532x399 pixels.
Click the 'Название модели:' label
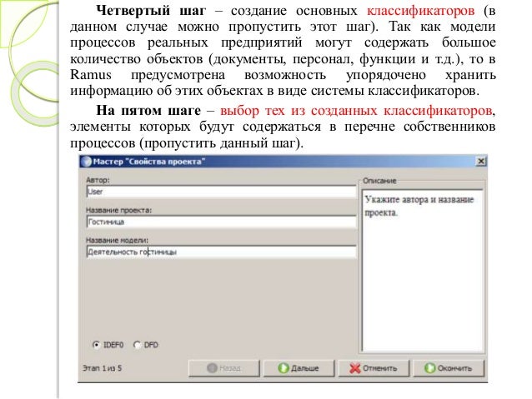(x=117, y=240)
